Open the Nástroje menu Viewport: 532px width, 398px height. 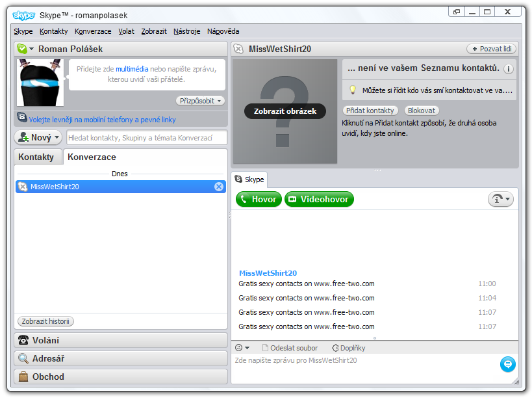coord(187,31)
